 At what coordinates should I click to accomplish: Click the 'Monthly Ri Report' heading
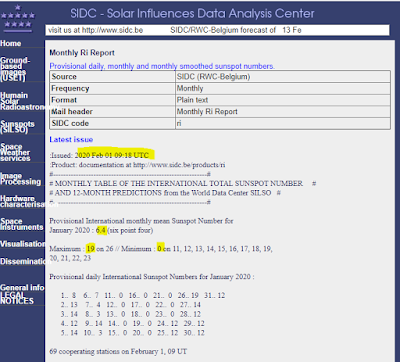point(82,53)
